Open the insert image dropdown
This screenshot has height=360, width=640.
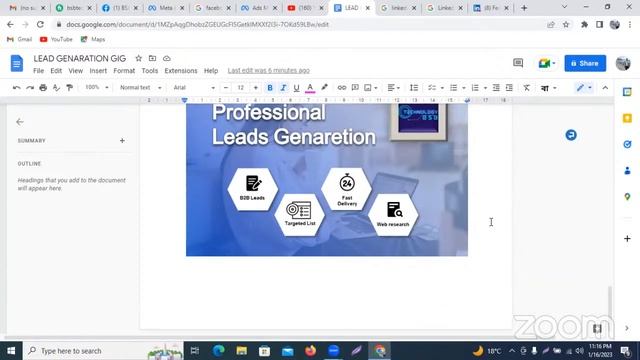[x=371, y=88]
